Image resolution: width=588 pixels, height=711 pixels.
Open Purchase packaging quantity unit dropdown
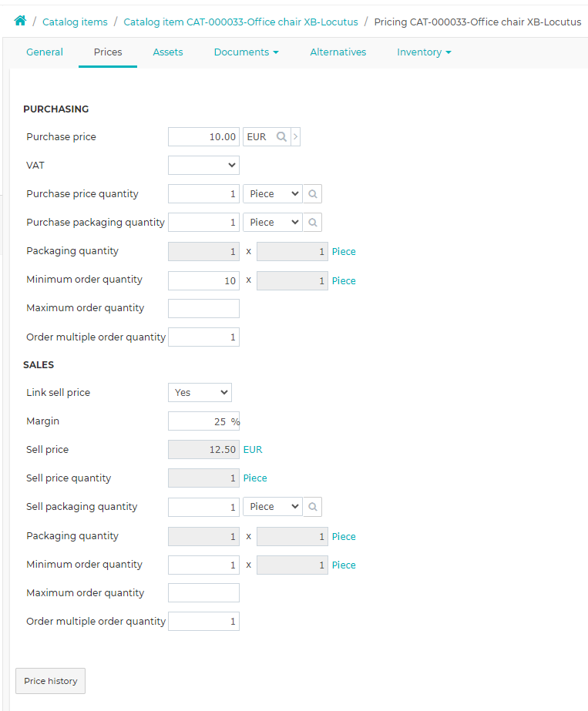(x=273, y=223)
